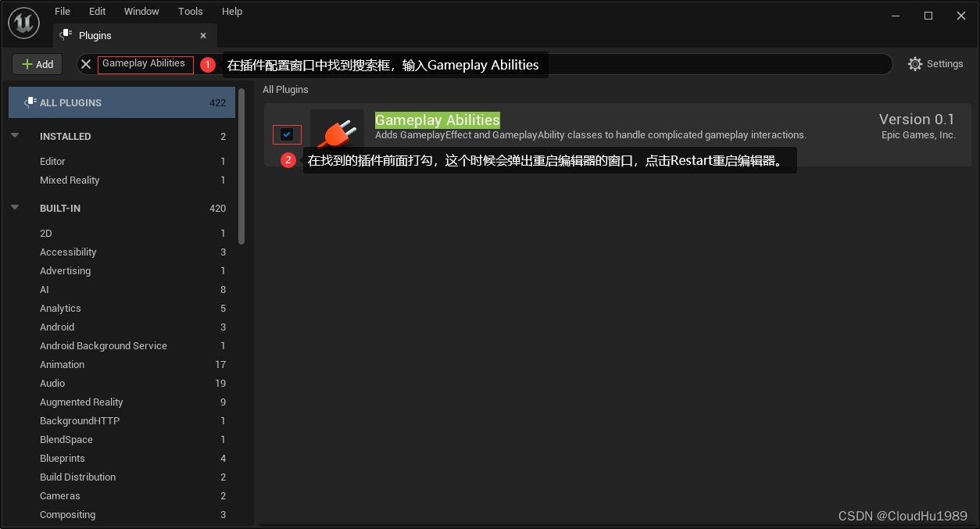
Task: Maximize the editor window
Action: point(928,15)
